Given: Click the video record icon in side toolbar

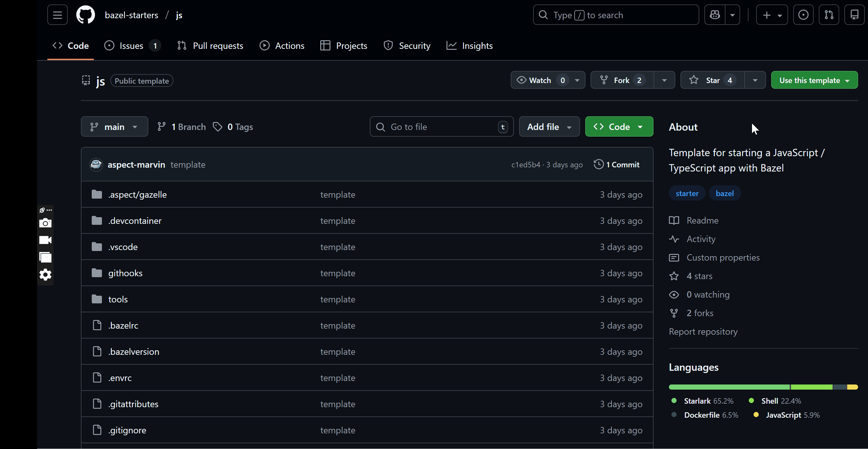Looking at the screenshot, I should click(x=45, y=240).
